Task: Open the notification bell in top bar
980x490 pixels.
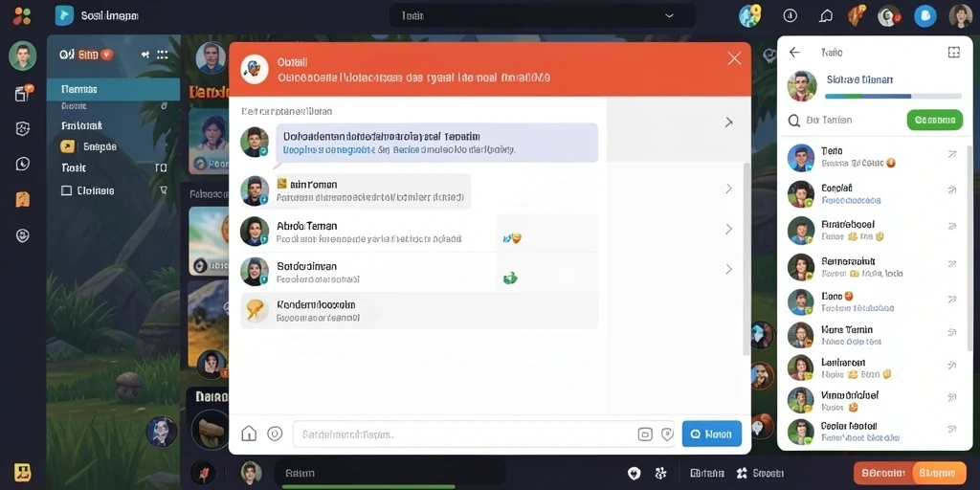Action: (x=826, y=16)
